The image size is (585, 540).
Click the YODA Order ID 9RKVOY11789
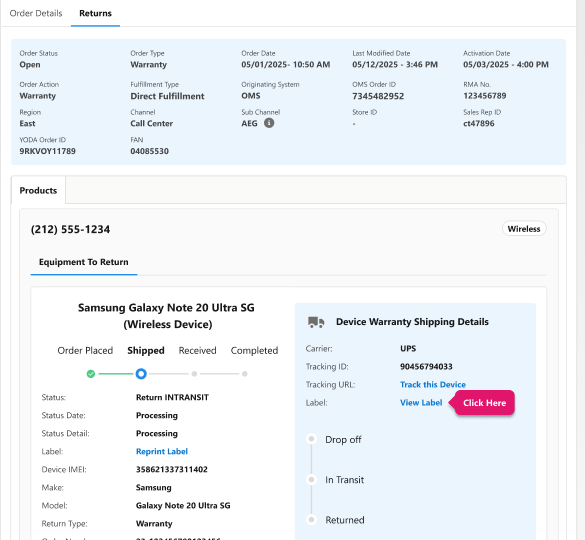(47, 151)
